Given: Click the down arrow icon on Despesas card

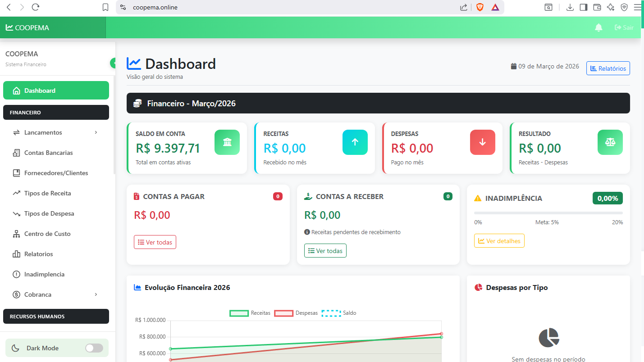Looking at the screenshot, I should [x=483, y=142].
